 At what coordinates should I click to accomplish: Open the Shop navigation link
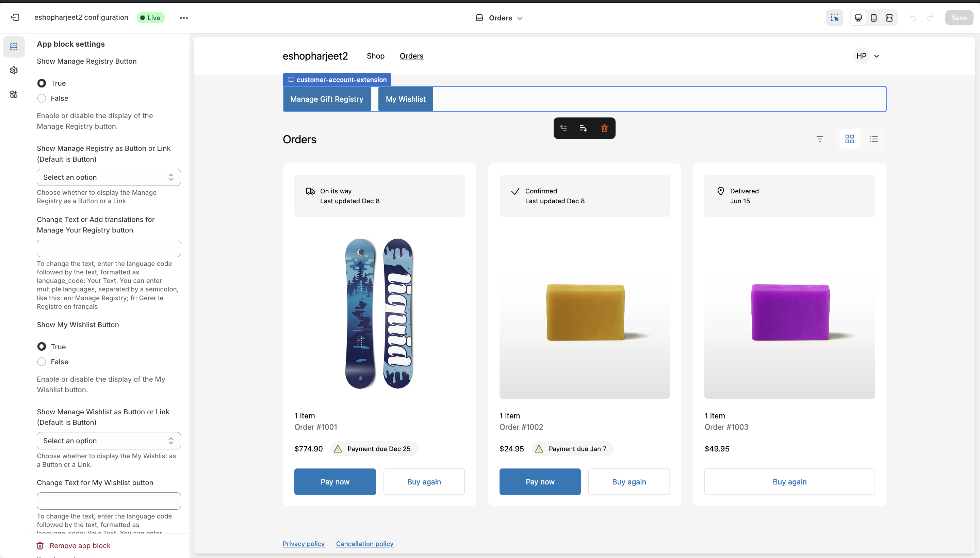tap(375, 56)
